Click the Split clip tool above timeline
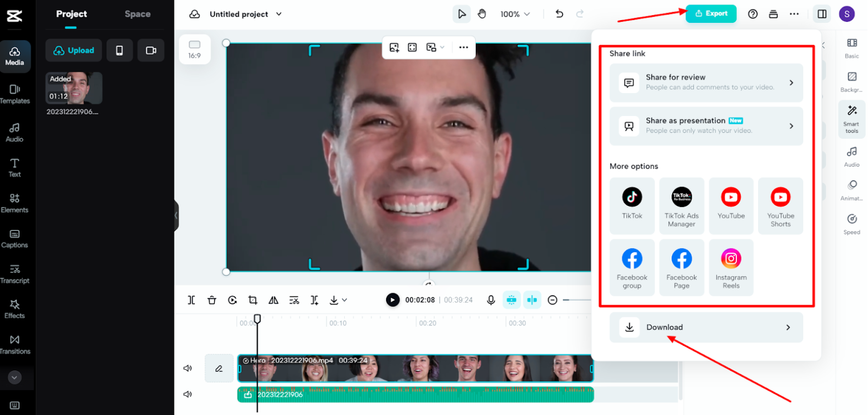This screenshot has width=868, height=415. pyautogui.click(x=191, y=300)
